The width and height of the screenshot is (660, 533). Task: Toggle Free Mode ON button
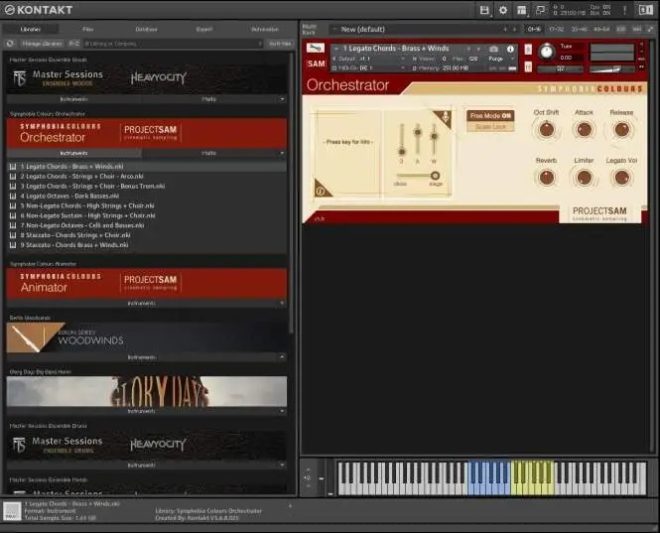pos(490,116)
